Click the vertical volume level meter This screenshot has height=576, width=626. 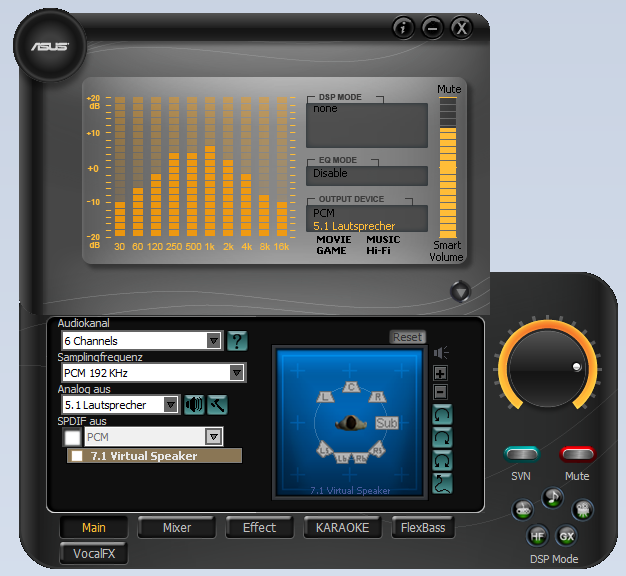tap(448, 167)
